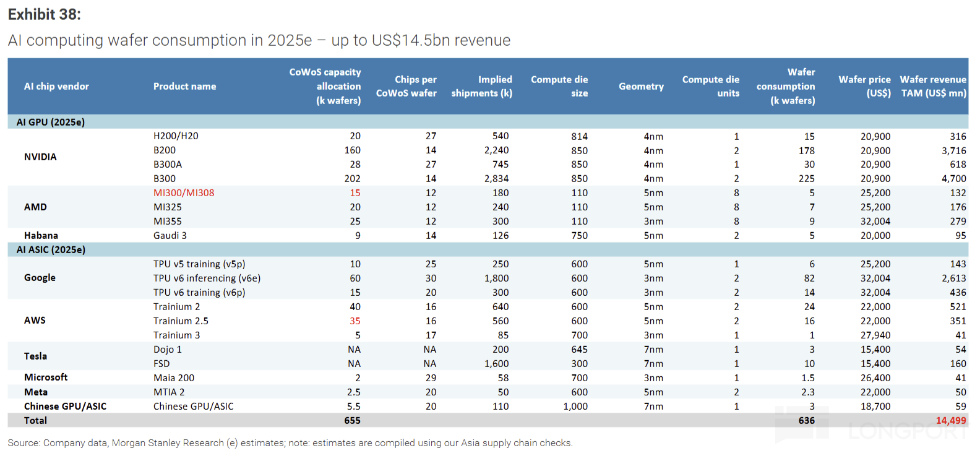Click the red 14,499 total revenue value
Screen dimensions: 980x453
click(950, 421)
